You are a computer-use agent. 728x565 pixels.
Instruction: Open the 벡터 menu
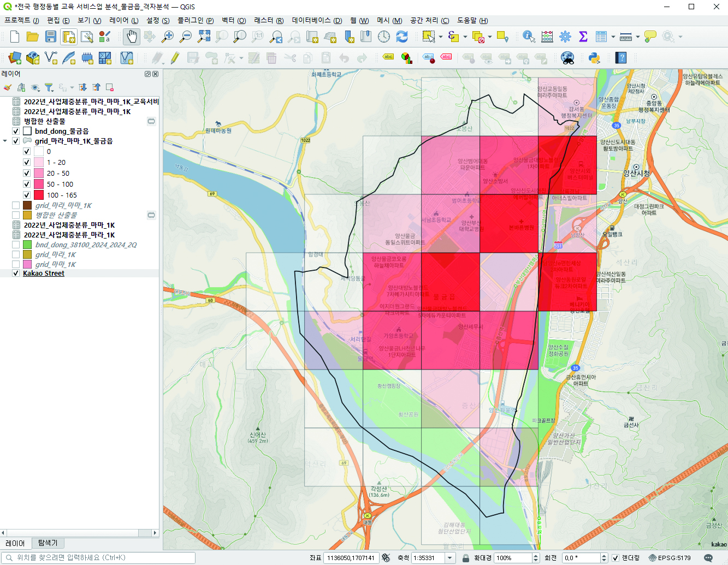(x=233, y=20)
